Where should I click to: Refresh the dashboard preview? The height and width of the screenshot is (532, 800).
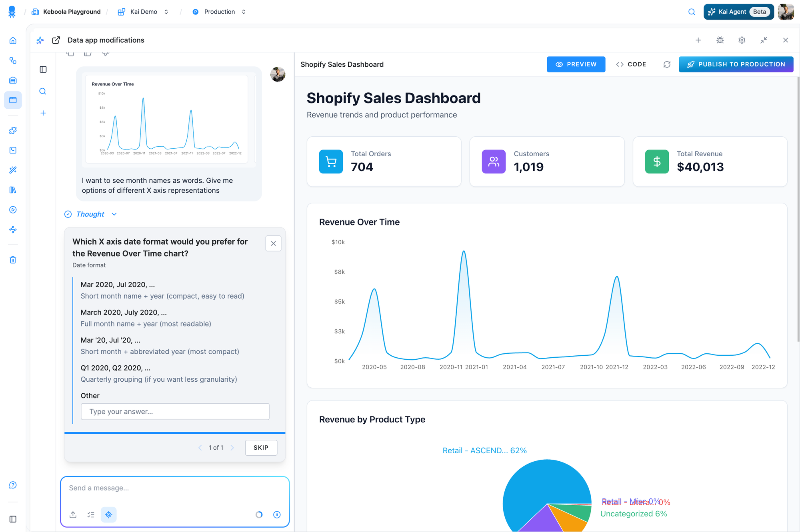click(667, 64)
